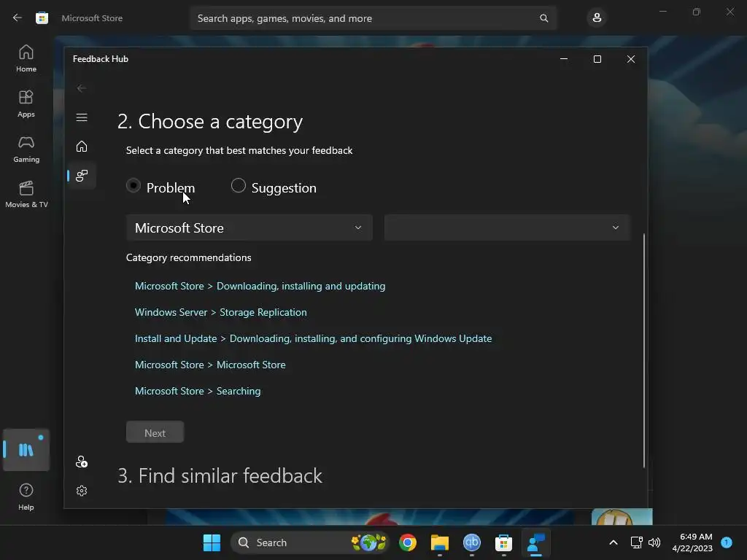Image resolution: width=747 pixels, height=560 pixels.
Task: Open Help in Microsoft Store sidebar
Action: [26, 497]
